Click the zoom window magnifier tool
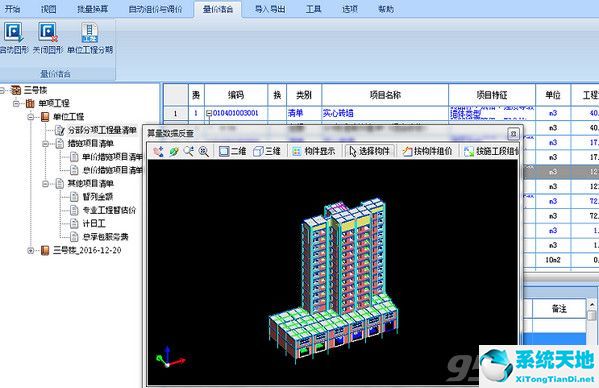Viewport: 599px width, 388px height. coord(189,151)
